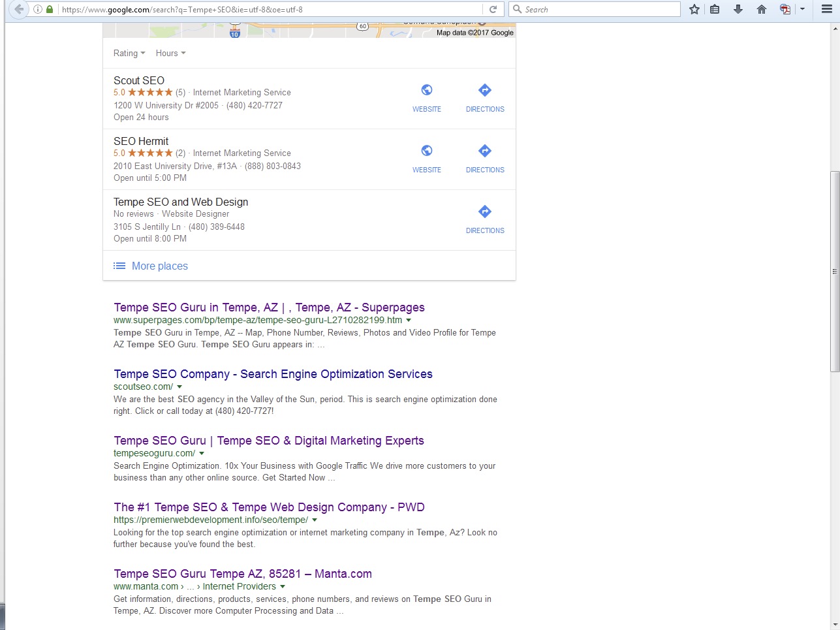Screen dimensions: 840x630
Task: Expand options arrow for premierwebdevelopment.info result
Action: [315, 520]
